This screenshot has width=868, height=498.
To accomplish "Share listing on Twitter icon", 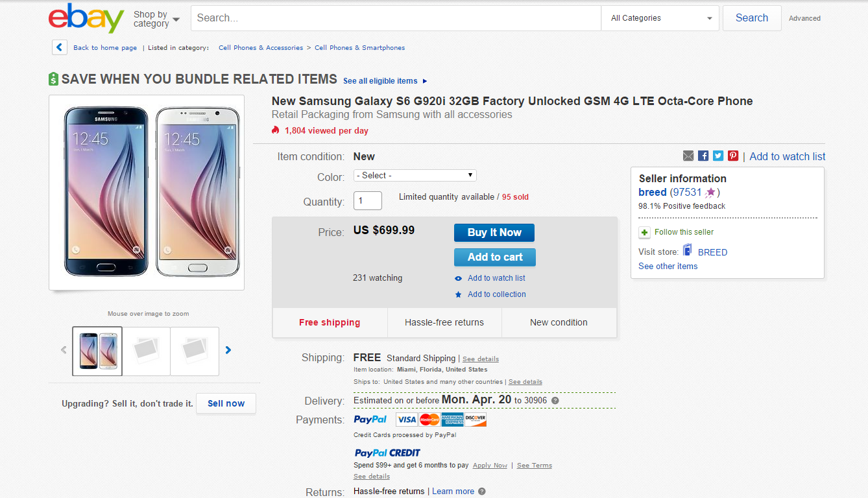I will (718, 156).
